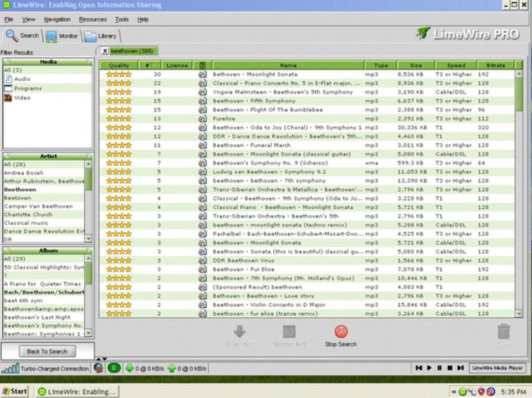This screenshot has width=532, height=398.
Task: Click the greyed Browse Host icon
Action: (289, 332)
